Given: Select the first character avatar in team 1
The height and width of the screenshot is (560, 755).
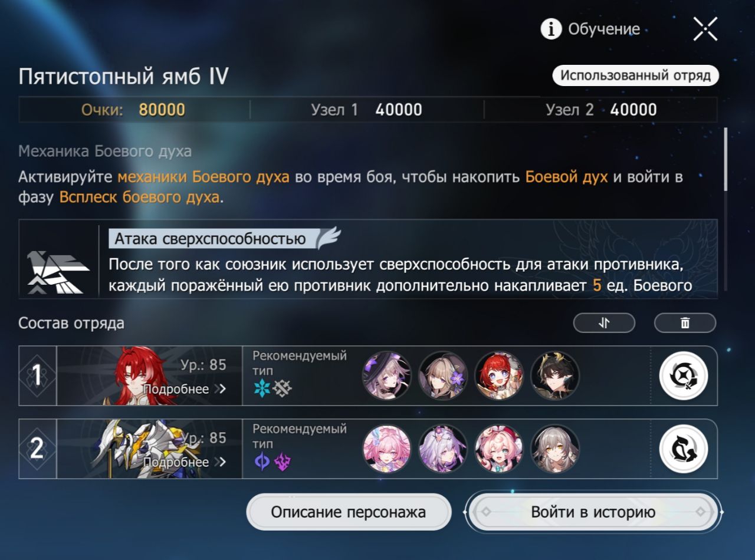Looking at the screenshot, I should 386,375.
